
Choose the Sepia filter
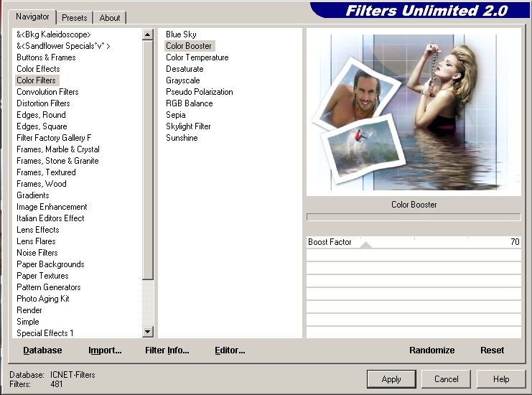(x=176, y=115)
